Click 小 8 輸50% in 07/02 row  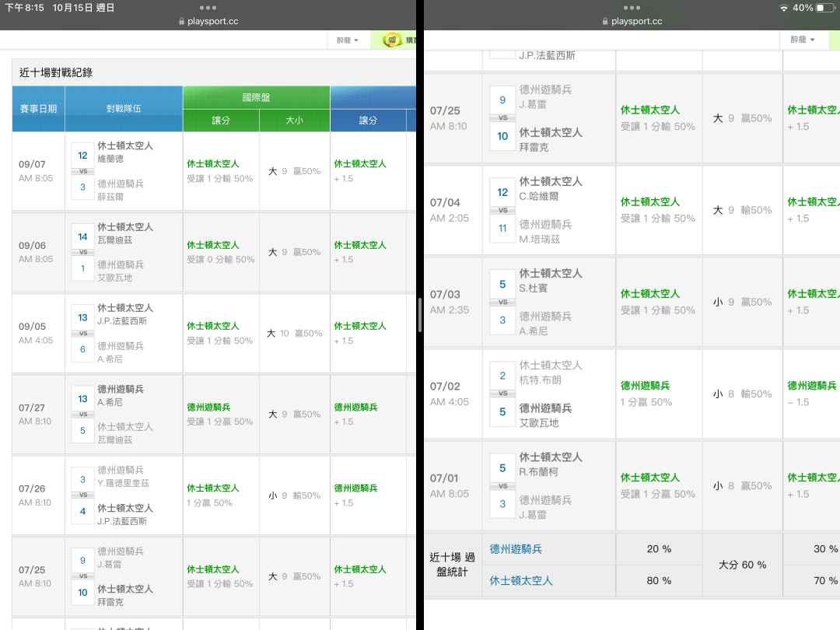tap(743, 394)
